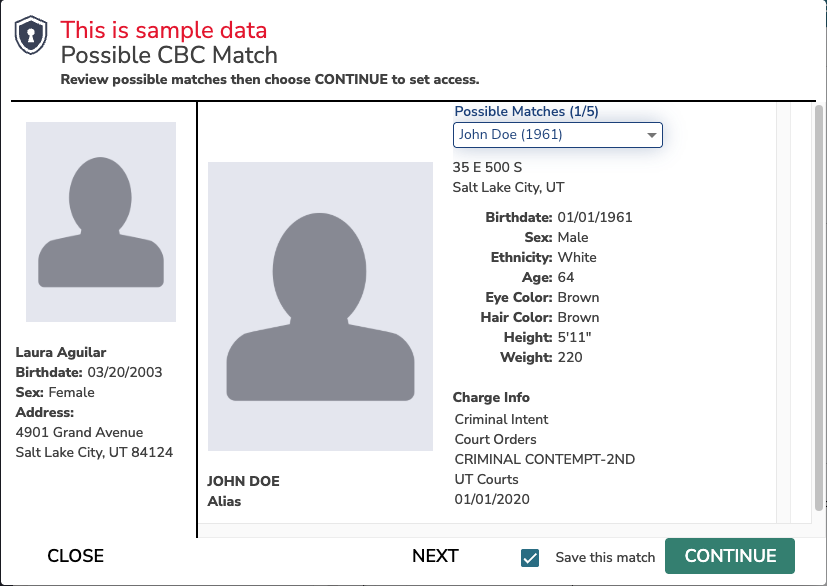This screenshot has width=827, height=586.
Task: Click the Charge Info heading
Action: point(491,397)
